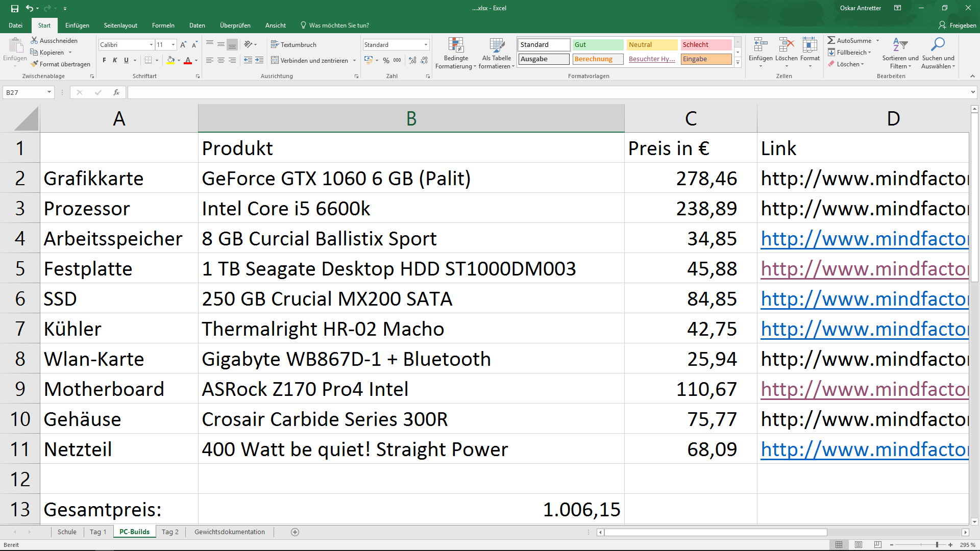Toggle bold formatting F button
This screenshot has height=551, width=980.
pos(104,60)
